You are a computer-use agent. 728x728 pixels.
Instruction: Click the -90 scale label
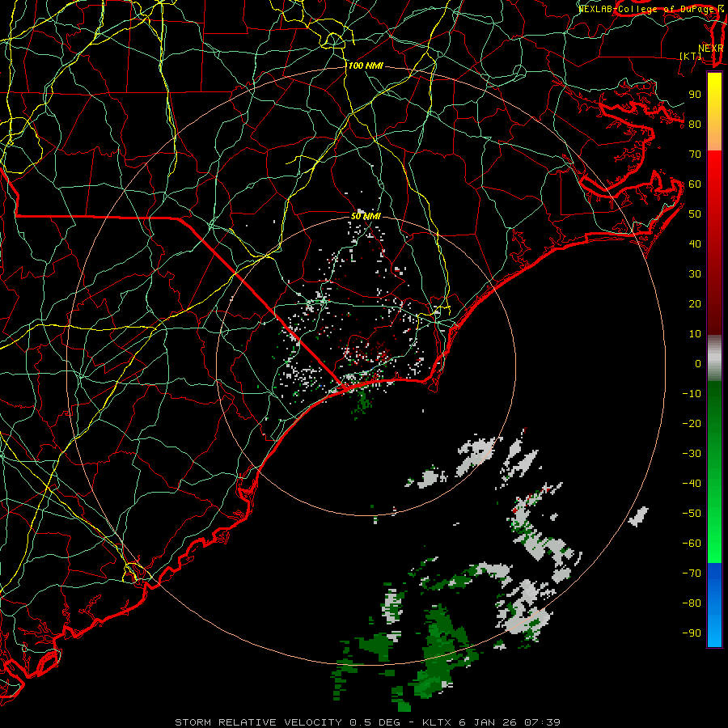[x=692, y=633]
